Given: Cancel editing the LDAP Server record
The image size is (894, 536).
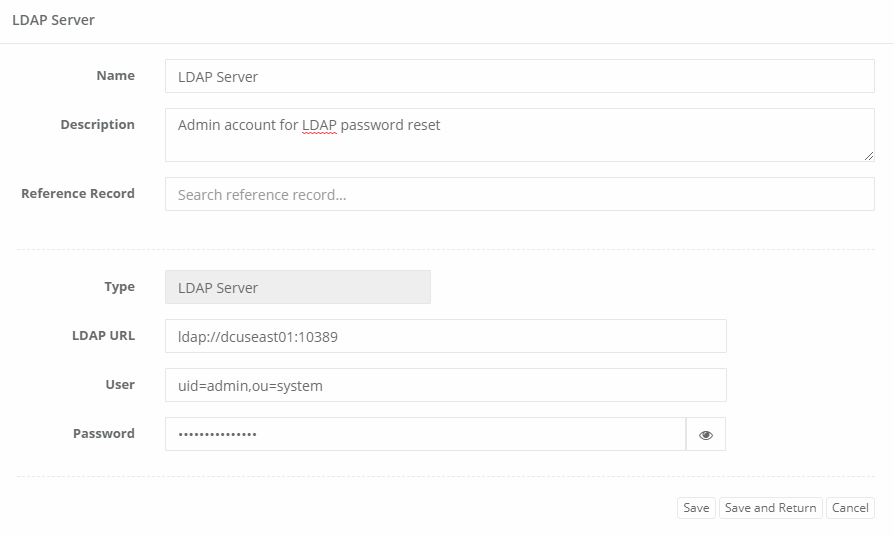Looking at the screenshot, I should pos(850,508).
